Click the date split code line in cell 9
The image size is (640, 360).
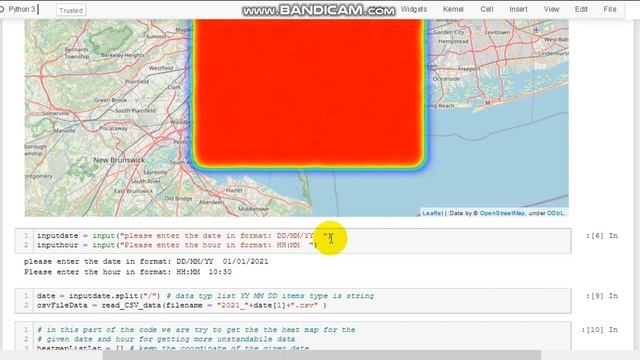point(205,296)
